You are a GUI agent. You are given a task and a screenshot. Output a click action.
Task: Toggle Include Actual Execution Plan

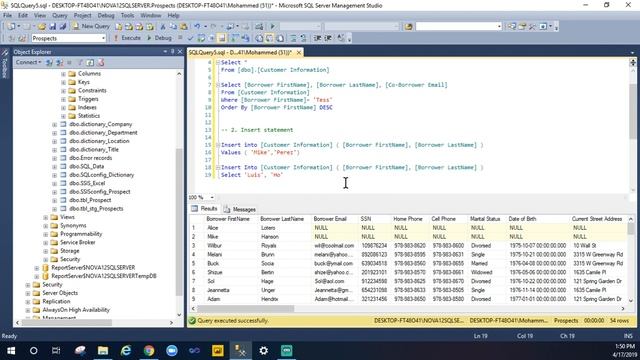pos(235,38)
